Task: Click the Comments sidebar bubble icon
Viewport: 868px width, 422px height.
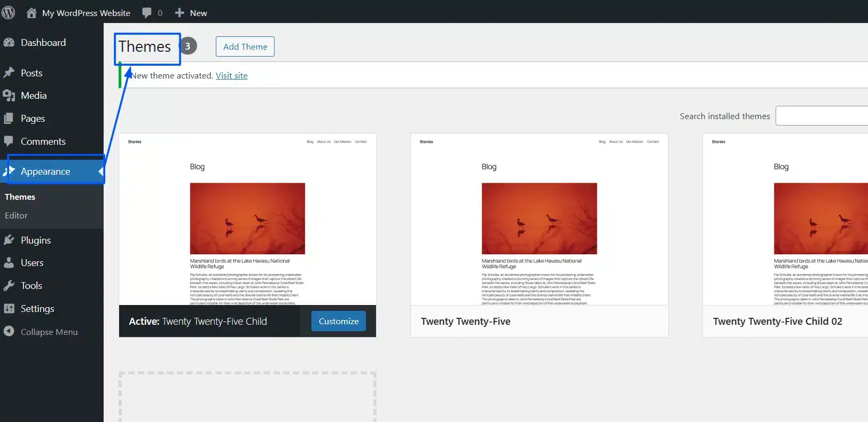Action: [x=9, y=141]
